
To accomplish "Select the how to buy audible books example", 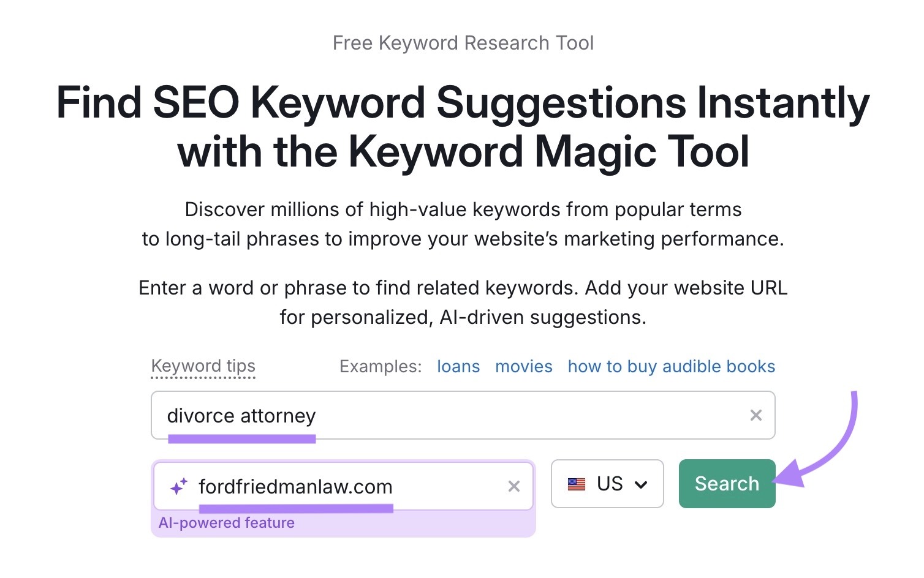I will pos(671,366).
